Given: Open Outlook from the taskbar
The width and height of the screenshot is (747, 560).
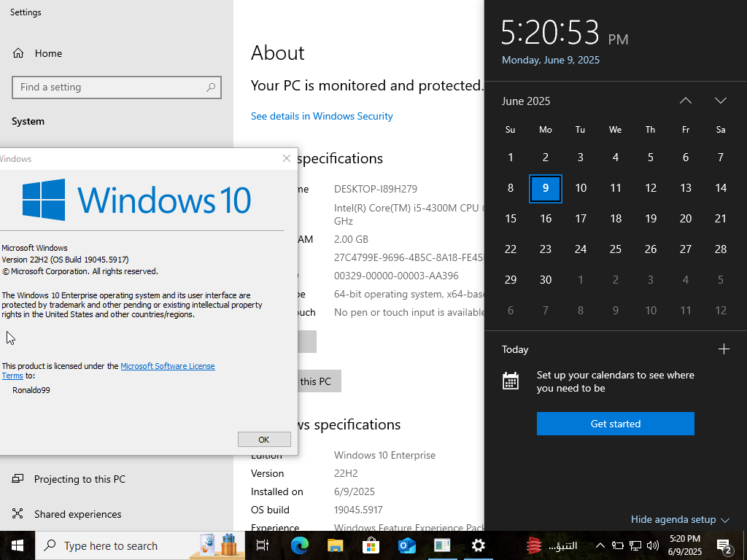Looking at the screenshot, I should tap(407, 545).
